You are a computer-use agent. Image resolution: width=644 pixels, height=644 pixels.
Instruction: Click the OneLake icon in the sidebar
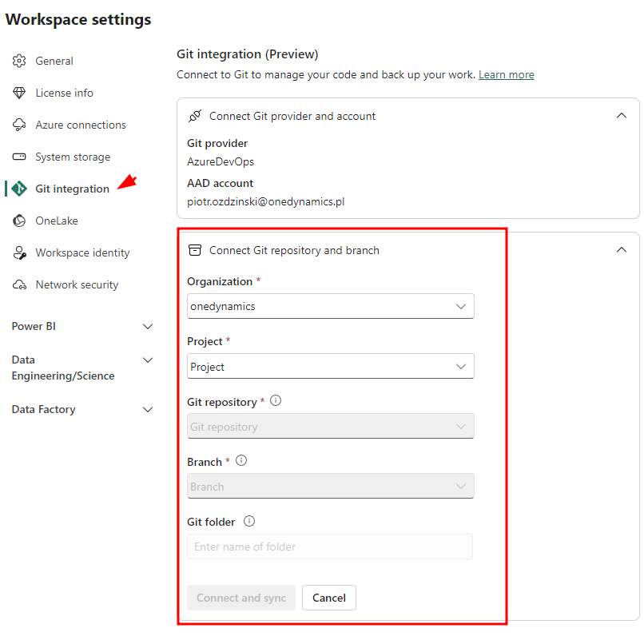coord(19,221)
